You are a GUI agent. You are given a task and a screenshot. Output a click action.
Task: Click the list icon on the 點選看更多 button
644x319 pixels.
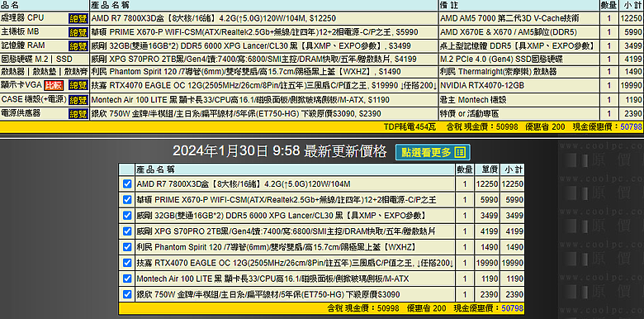[x=460, y=153]
